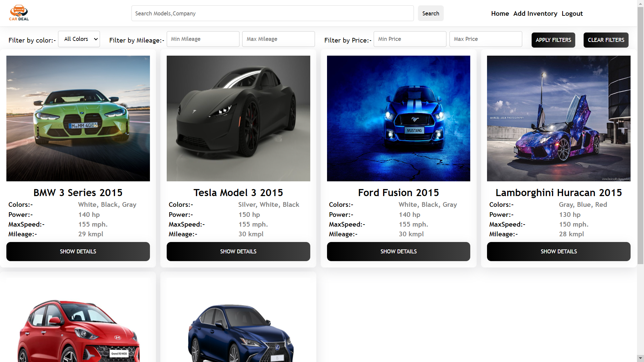Click the Search Models, Company field
Image resolution: width=644 pixels, height=362 pixels.
(272, 13)
